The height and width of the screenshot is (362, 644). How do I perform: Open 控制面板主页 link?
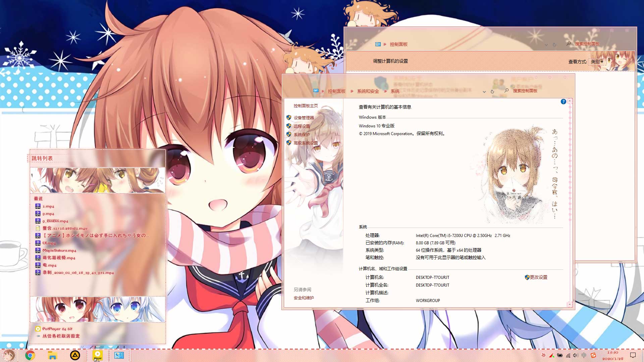306,106
